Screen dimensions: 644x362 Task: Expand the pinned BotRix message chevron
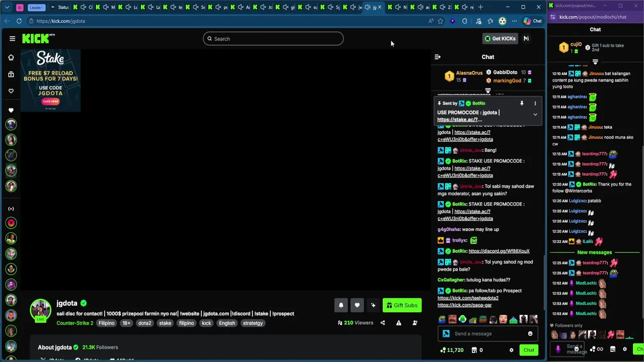(535, 115)
